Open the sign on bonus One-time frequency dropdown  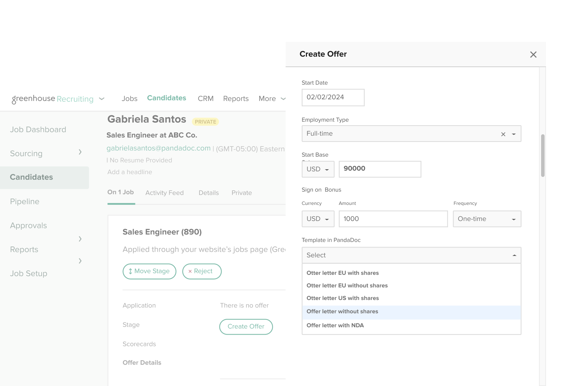(487, 219)
